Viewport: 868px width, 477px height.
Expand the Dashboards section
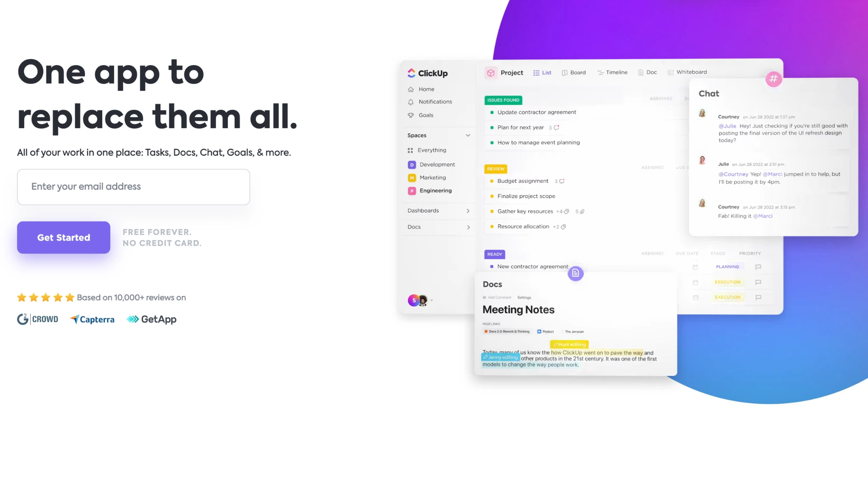pyautogui.click(x=468, y=210)
